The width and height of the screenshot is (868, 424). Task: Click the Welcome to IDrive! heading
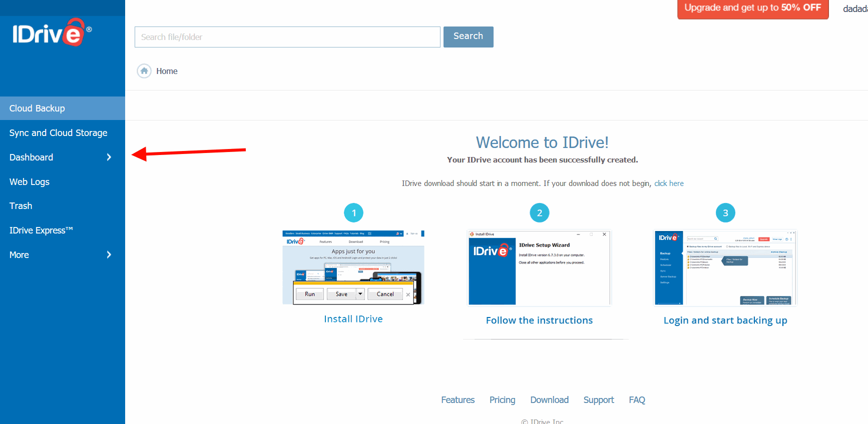coord(542,142)
